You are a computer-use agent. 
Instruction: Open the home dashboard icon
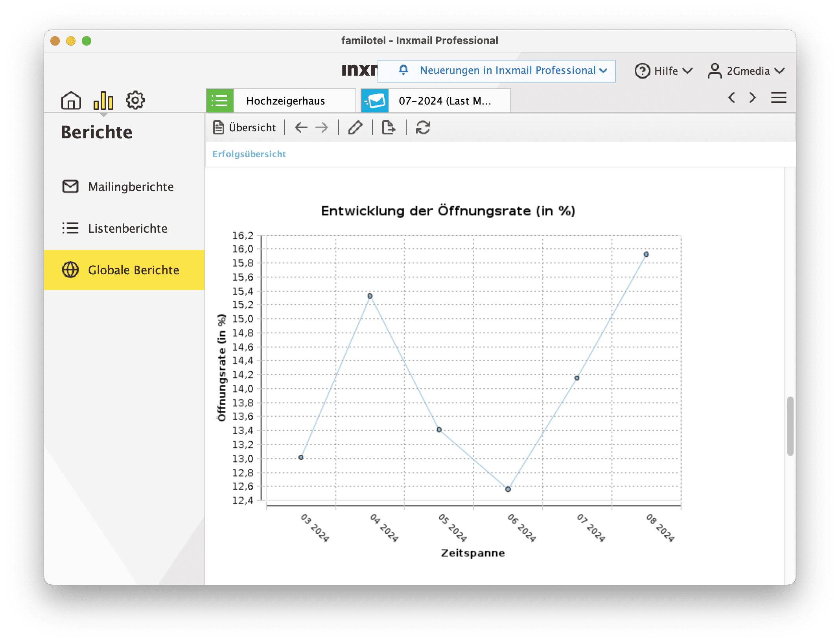[71, 100]
